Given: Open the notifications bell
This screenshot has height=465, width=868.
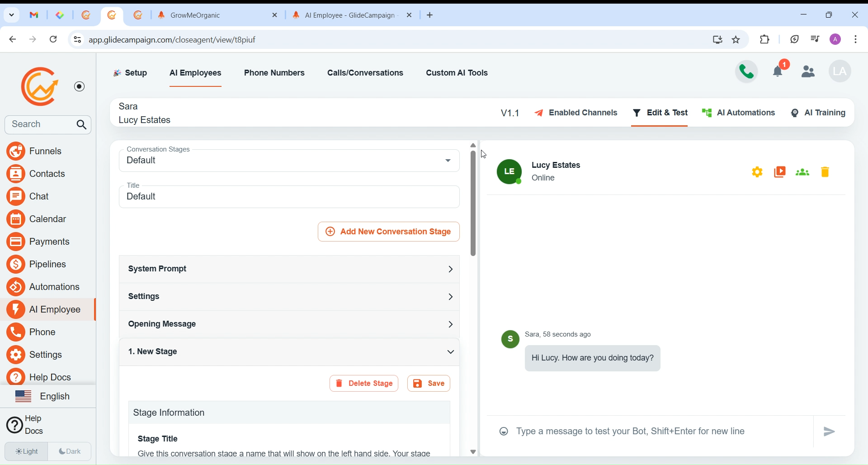Looking at the screenshot, I should click(779, 71).
